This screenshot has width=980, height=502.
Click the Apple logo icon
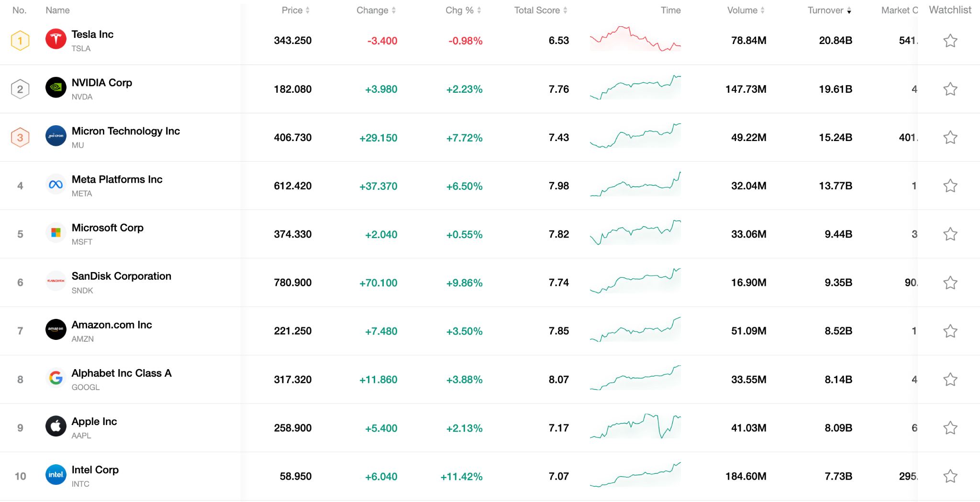pos(56,427)
